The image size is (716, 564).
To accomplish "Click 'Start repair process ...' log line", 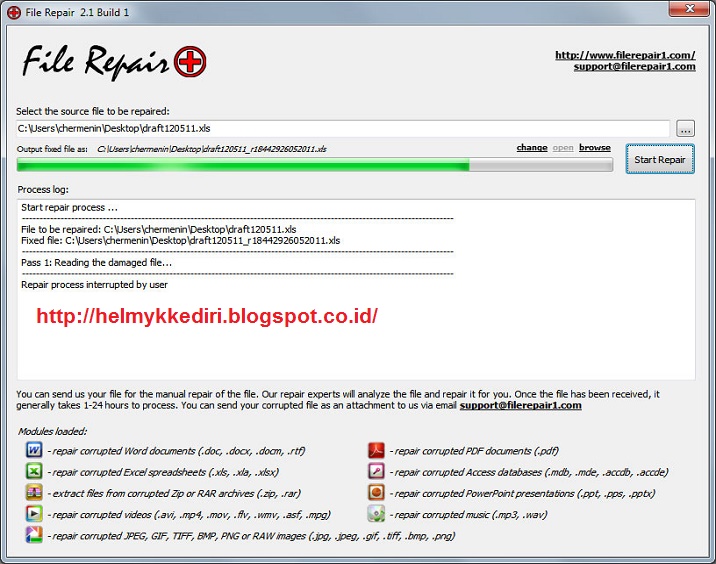I will click(69, 208).
